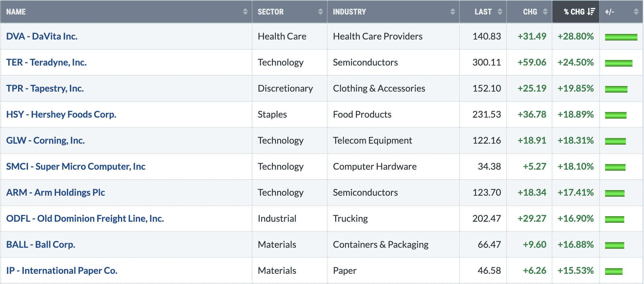This screenshot has width=644, height=284.
Task: Click the NAME column sort arrows icon
Action: pos(245,12)
